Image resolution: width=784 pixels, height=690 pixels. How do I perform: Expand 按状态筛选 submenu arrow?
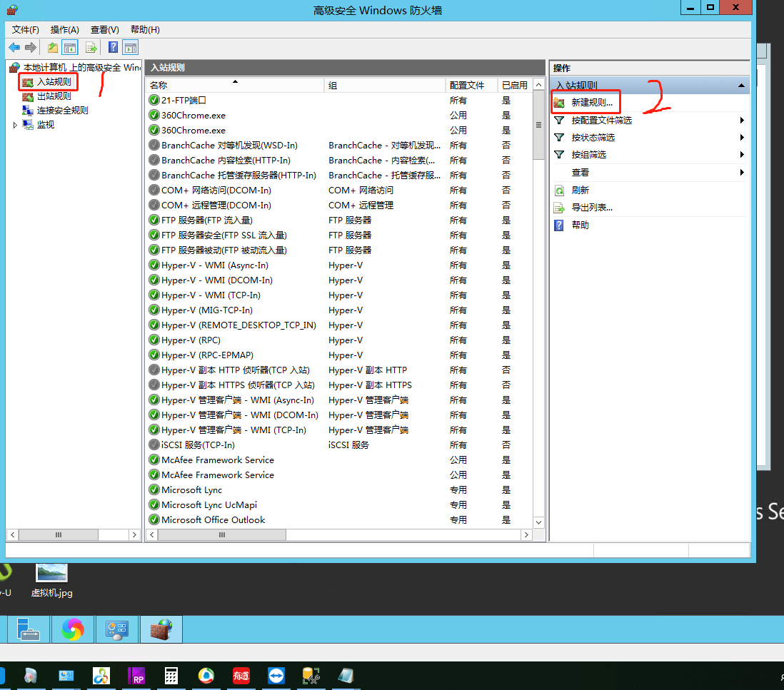coord(742,138)
